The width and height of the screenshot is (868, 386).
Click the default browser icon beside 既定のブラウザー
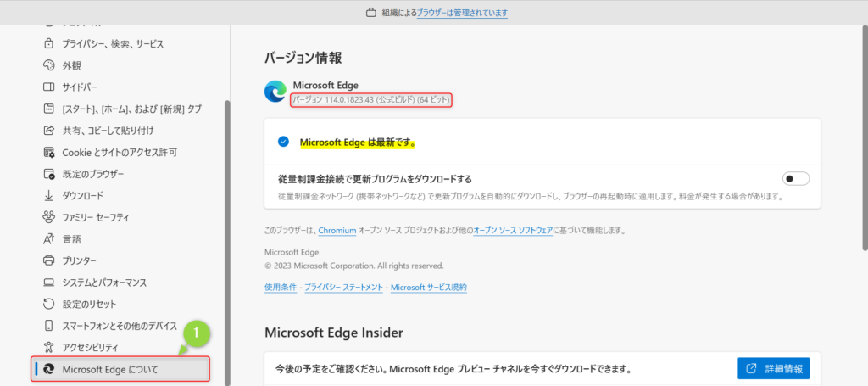coord(48,174)
